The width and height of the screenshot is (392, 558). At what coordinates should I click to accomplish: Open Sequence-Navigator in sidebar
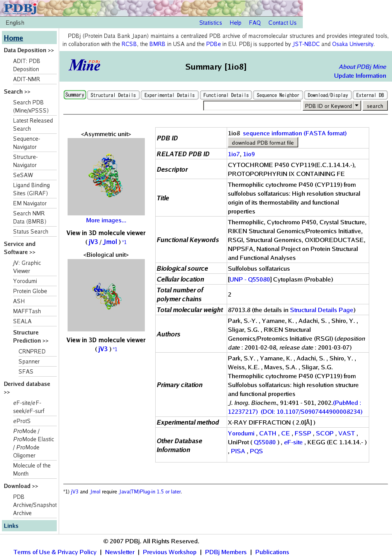coord(27,143)
